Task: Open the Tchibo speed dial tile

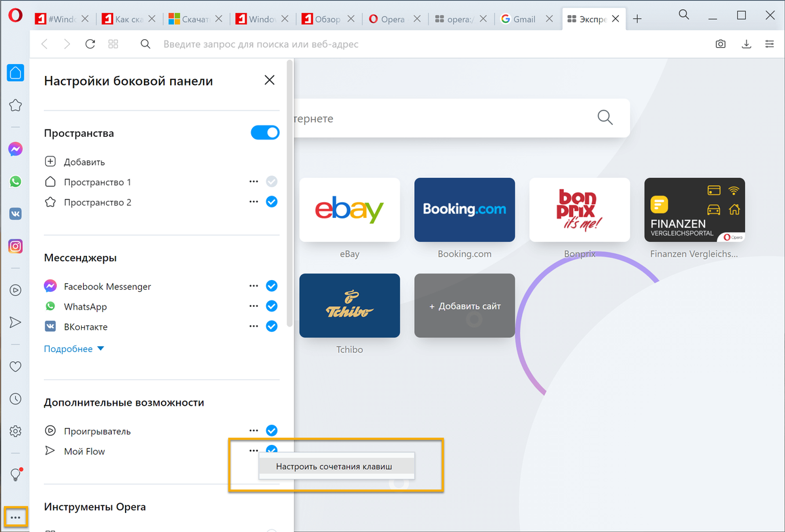Action: click(349, 306)
